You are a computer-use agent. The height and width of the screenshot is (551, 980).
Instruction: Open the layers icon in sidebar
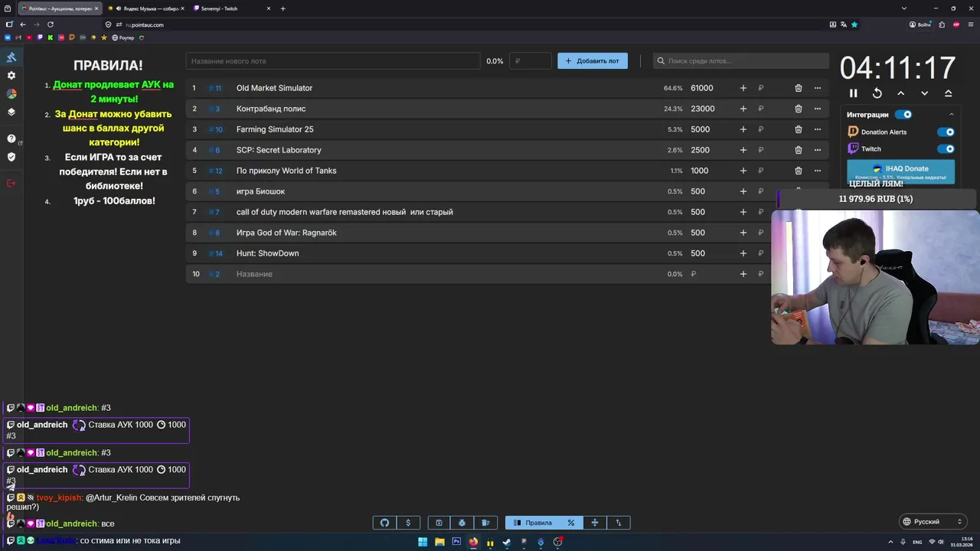click(11, 112)
